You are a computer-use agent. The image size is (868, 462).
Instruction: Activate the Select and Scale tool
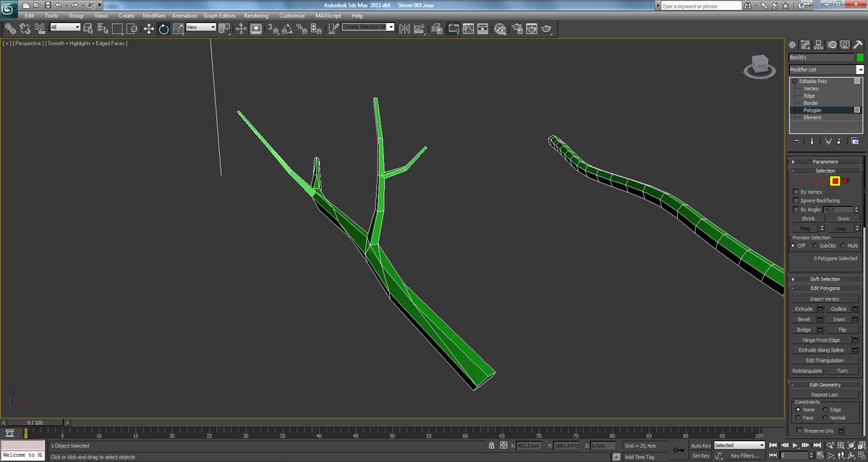pyautogui.click(x=178, y=28)
